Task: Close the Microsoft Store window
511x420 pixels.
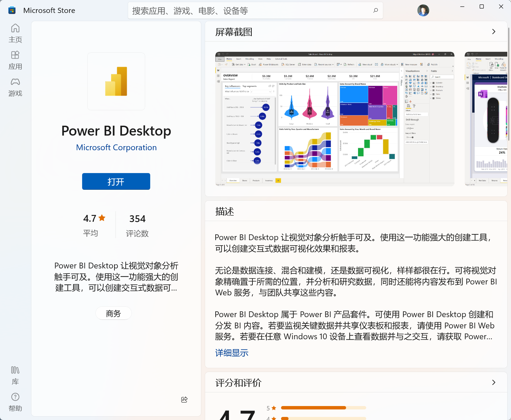Action: (x=501, y=6)
